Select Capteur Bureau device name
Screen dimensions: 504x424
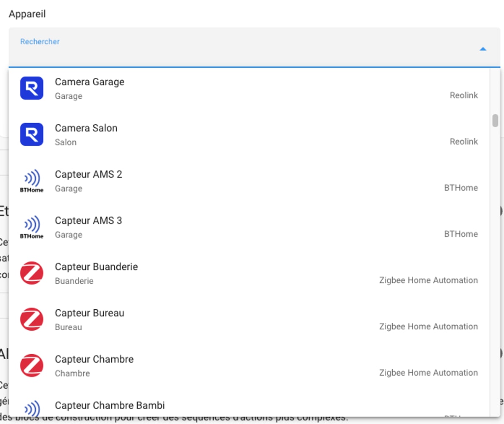[89, 313]
